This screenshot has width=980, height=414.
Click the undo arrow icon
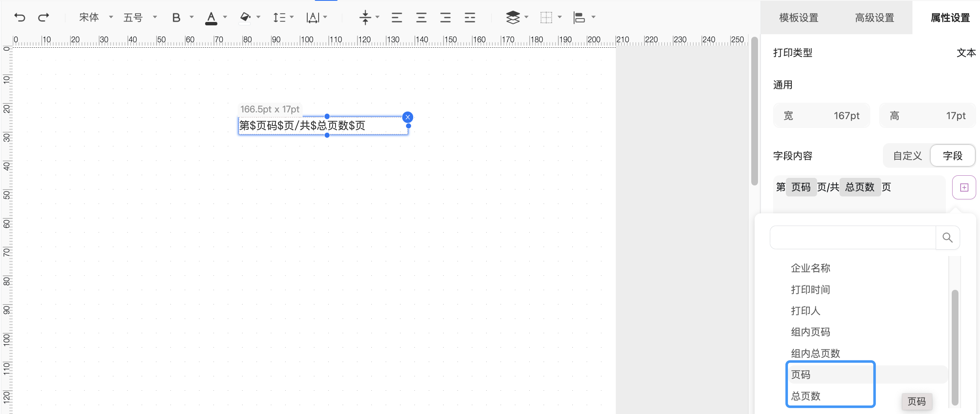[x=20, y=17]
